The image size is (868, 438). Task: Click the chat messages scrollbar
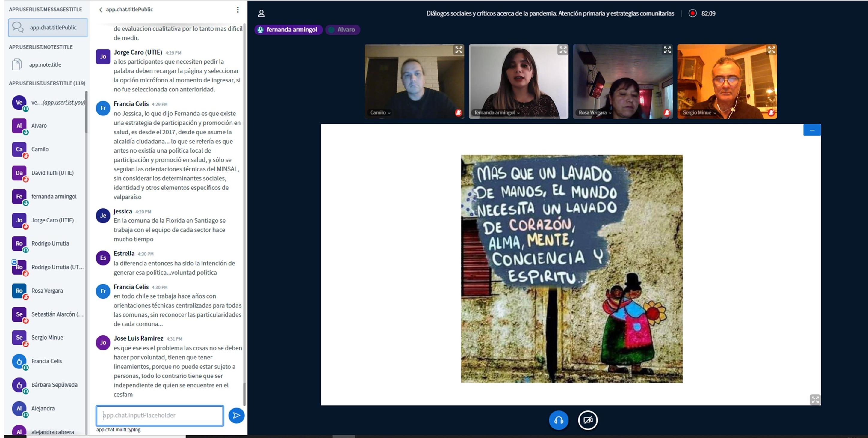245,394
